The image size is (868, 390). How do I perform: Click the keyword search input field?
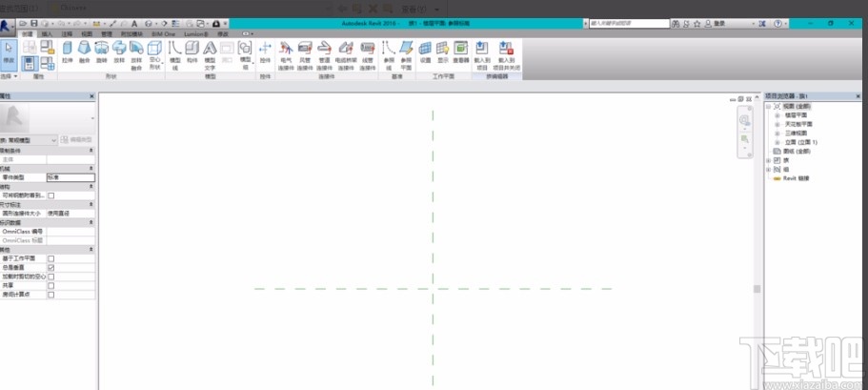click(630, 24)
